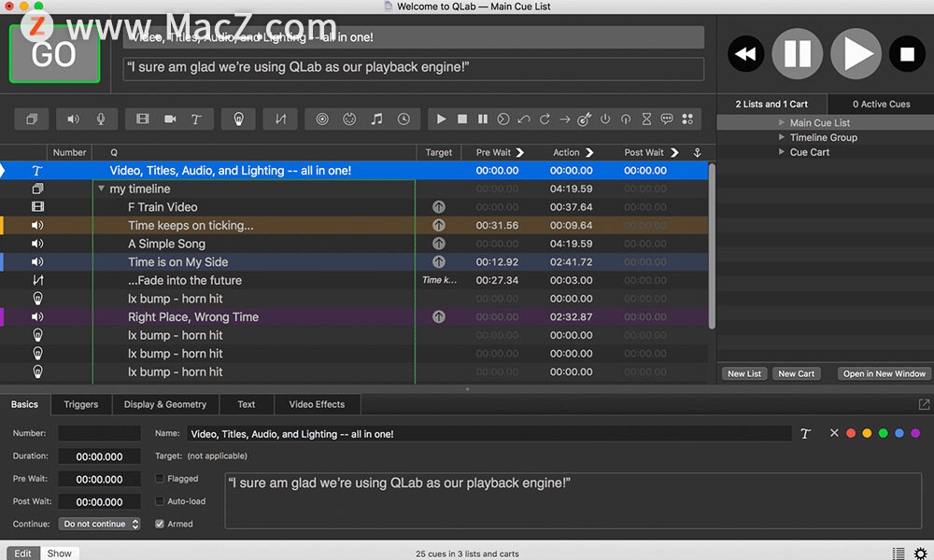Click the cue Name input field
The height and width of the screenshot is (560, 934).
coord(489,434)
